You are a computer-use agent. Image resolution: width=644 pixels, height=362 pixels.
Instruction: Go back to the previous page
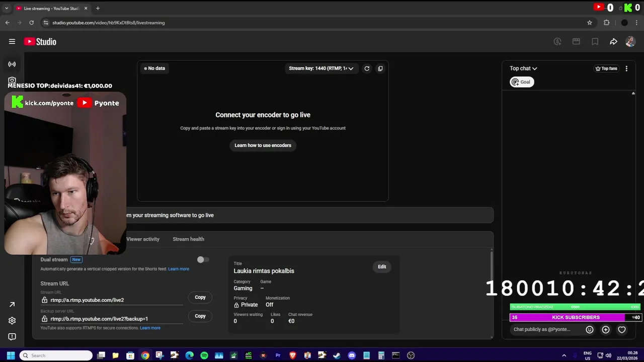tap(7, 23)
